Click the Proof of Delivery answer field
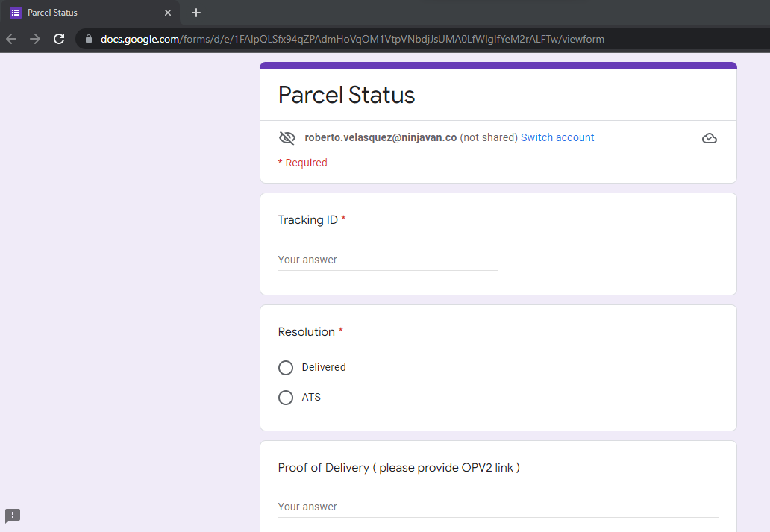The image size is (770, 532). [498, 507]
